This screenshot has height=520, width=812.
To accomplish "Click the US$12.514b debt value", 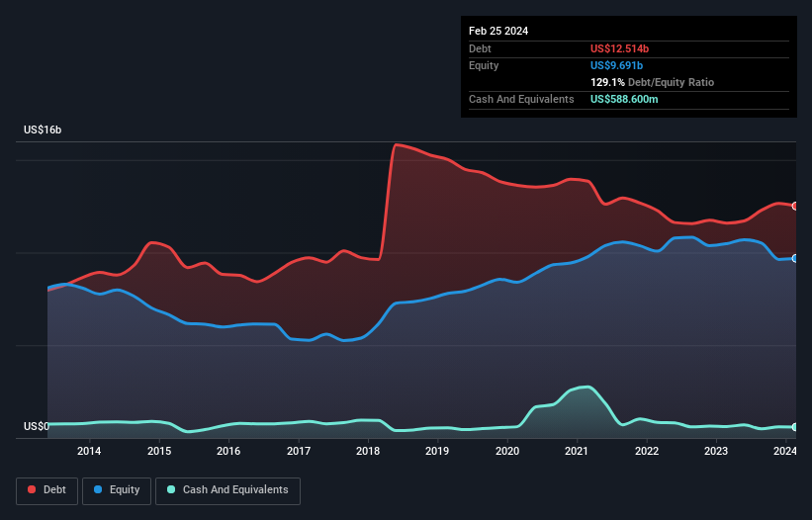I will [x=619, y=48].
